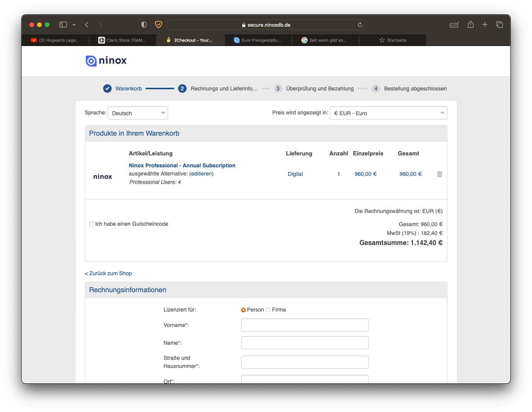
Task: Go to the Warenkorb step link
Action: coord(129,89)
